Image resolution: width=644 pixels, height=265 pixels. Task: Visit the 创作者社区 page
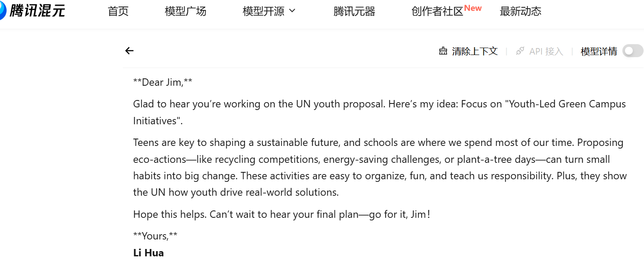[437, 11]
